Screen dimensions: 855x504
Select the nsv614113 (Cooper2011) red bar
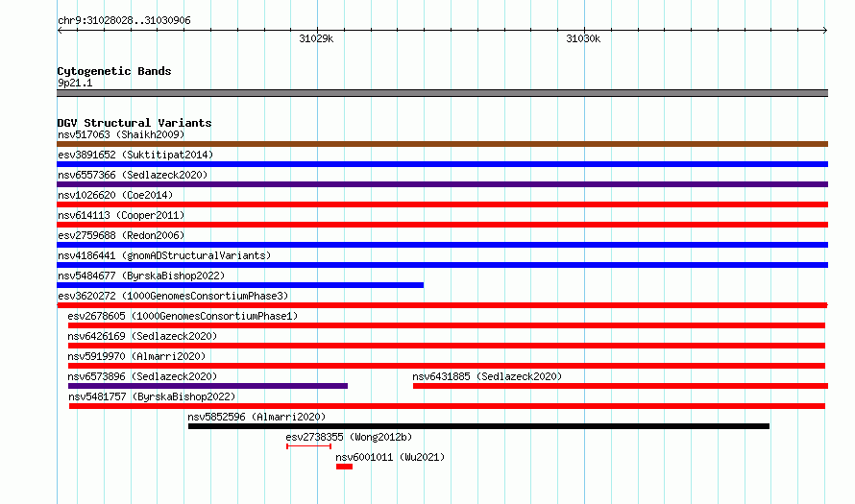click(442, 225)
